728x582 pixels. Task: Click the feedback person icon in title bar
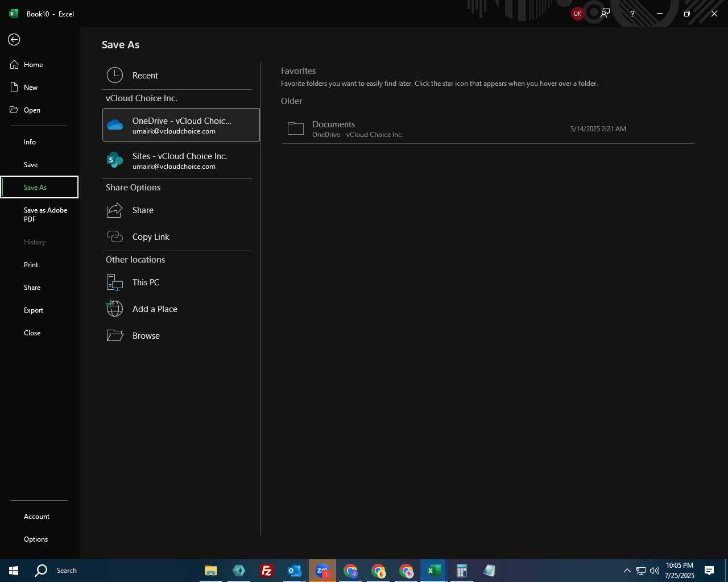(x=605, y=14)
